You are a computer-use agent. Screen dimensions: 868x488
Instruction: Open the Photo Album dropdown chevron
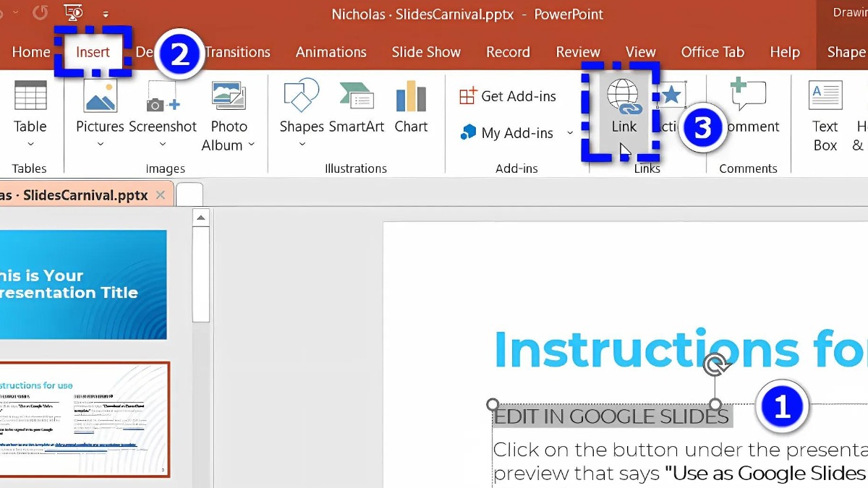[252, 145]
